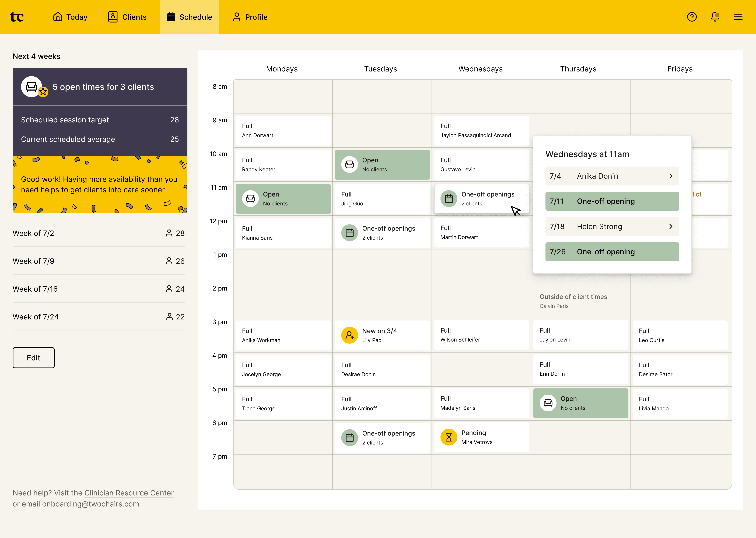This screenshot has width=756, height=538.
Task: Select the 7/11 One-off opening row
Action: pos(612,201)
